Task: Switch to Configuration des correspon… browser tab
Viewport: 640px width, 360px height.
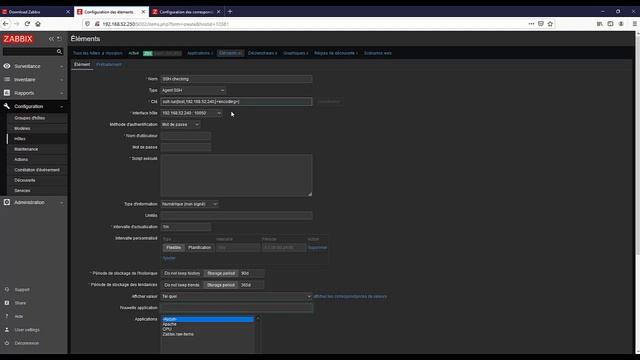Action: (x=186, y=12)
